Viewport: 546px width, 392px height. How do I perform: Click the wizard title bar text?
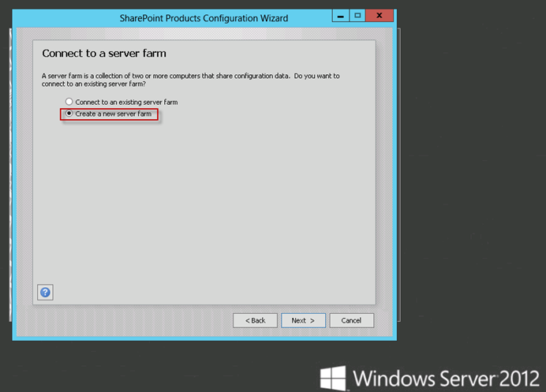coord(204,18)
